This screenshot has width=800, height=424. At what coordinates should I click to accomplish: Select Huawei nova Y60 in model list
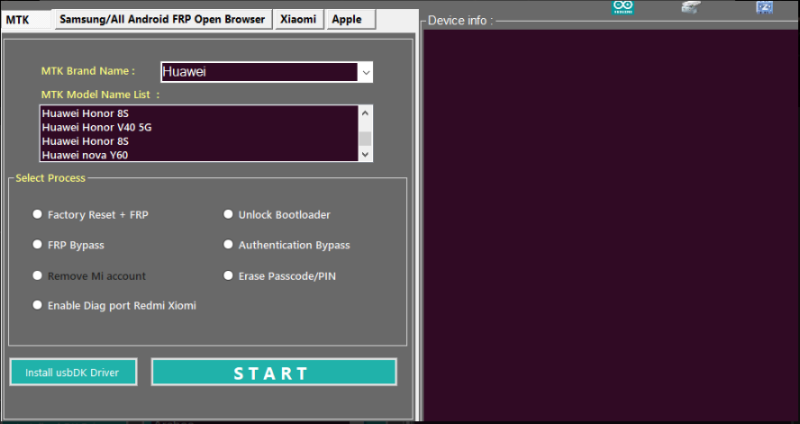(199, 155)
